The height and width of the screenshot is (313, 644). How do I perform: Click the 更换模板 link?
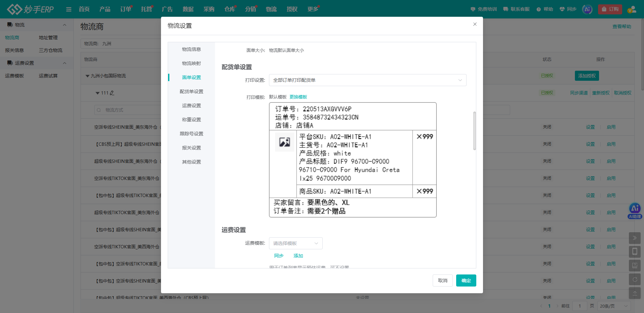[298, 97]
